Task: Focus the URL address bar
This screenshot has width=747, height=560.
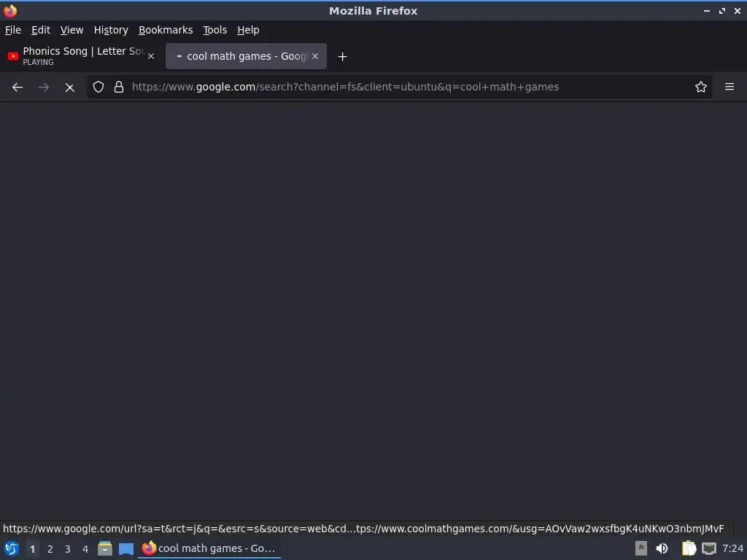Action: pos(399,87)
